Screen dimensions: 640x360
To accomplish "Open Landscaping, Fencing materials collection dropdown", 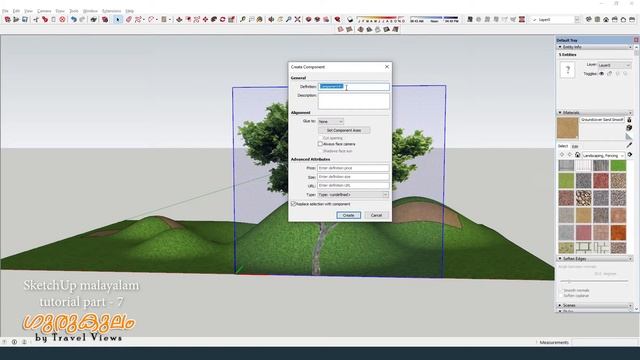I will coord(603,156).
